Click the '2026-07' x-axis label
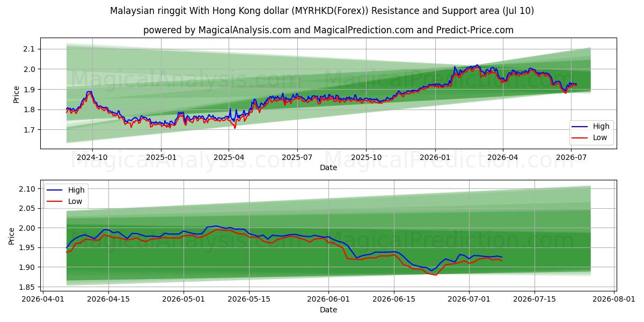Viewport: 644px width, 322px height. 570,158
